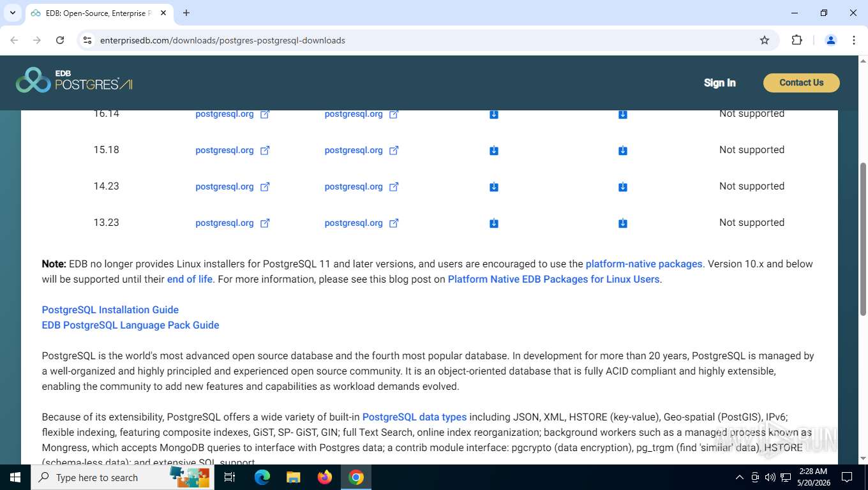Launch Microsoft Edge from the taskbar
Screen dimensions: 868x490
tap(262, 477)
